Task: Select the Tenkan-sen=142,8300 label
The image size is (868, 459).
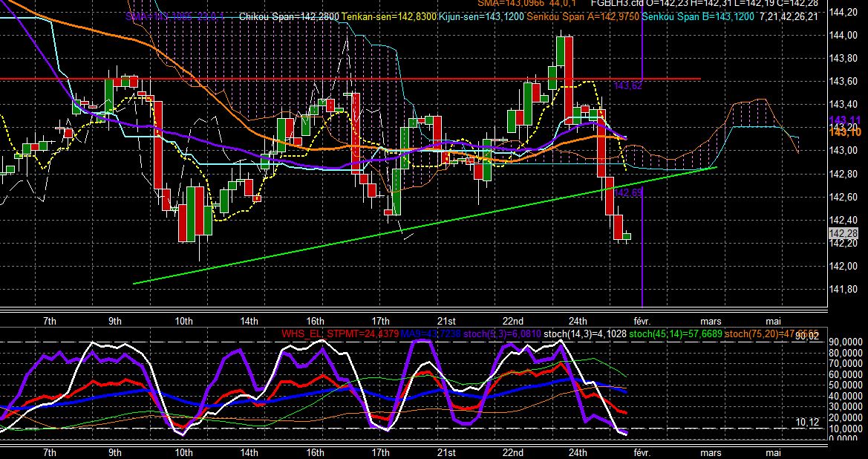Action: (x=388, y=16)
